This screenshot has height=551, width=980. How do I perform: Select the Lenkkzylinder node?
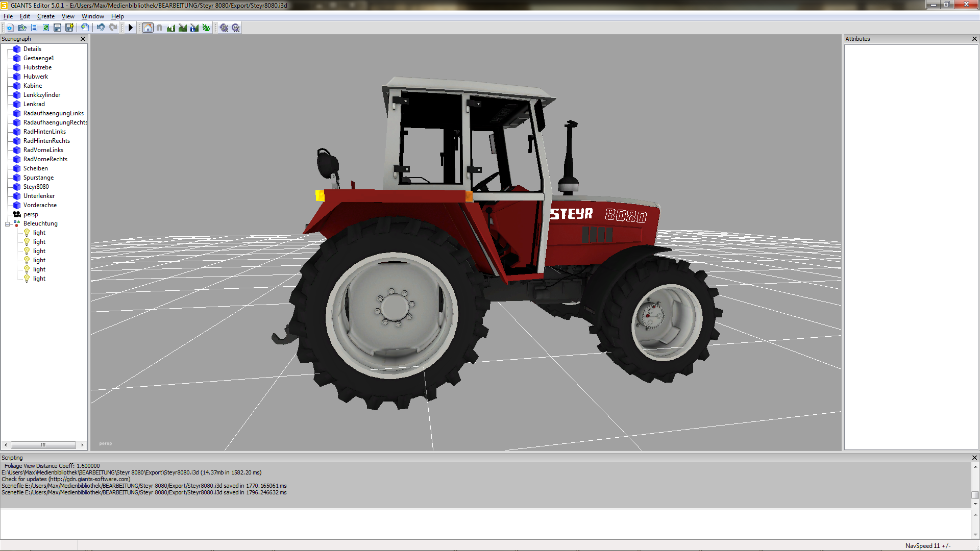[42, 95]
